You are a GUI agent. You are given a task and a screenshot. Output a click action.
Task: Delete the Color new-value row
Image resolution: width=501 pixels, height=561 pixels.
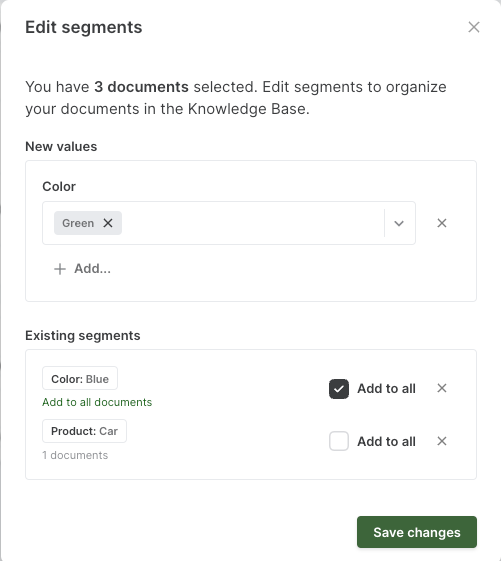(x=442, y=223)
